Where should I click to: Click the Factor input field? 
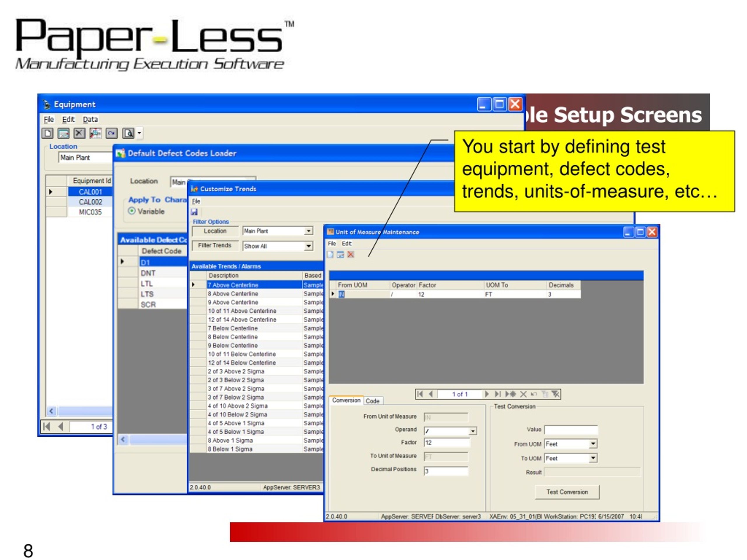tap(447, 442)
